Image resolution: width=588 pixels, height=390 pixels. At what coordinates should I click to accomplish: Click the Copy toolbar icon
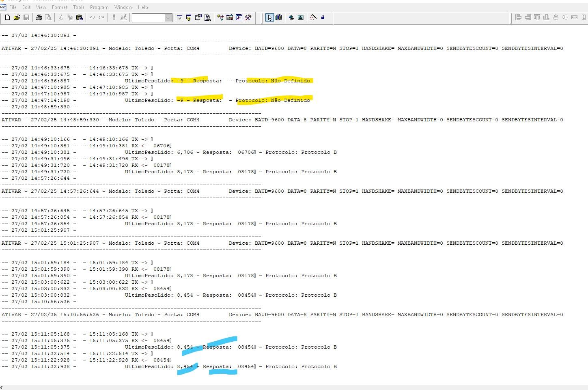(70, 17)
